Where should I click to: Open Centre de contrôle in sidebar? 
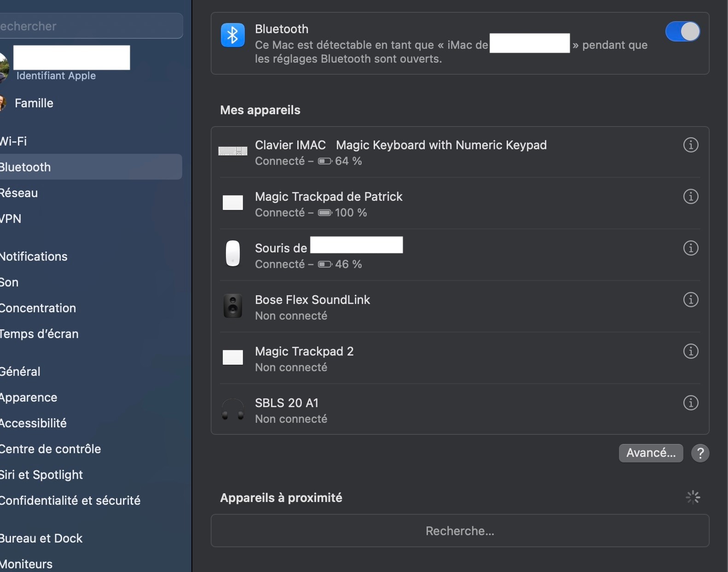(51, 449)
